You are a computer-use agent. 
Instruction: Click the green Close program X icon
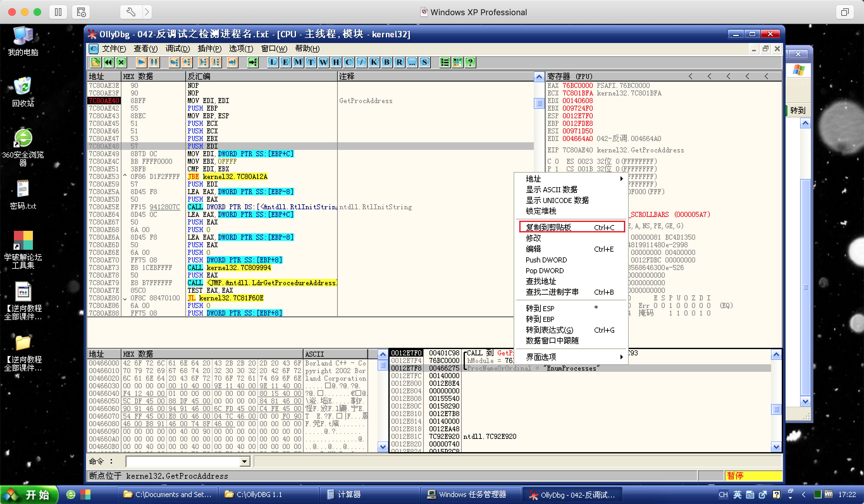point(121,62)
